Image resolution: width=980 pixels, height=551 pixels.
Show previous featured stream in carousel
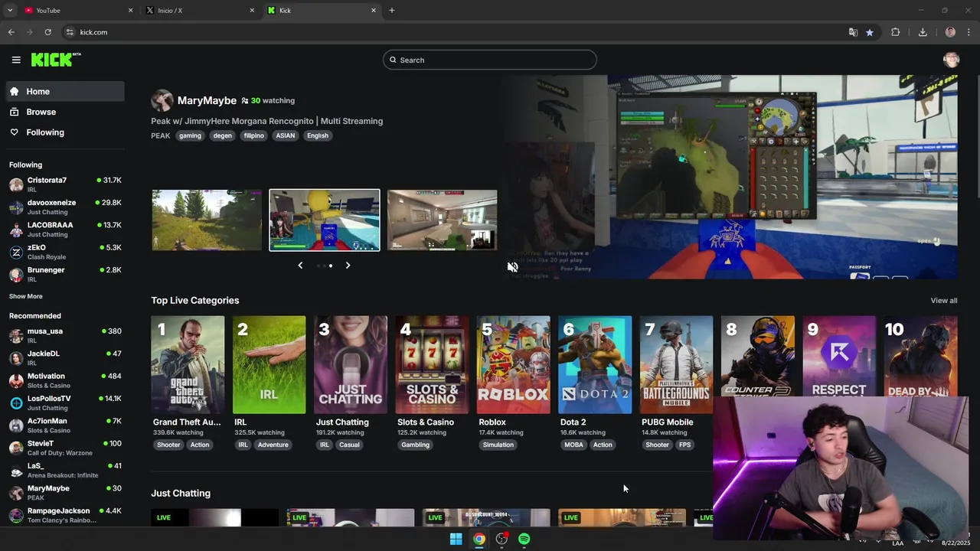(x=300, y=266)
